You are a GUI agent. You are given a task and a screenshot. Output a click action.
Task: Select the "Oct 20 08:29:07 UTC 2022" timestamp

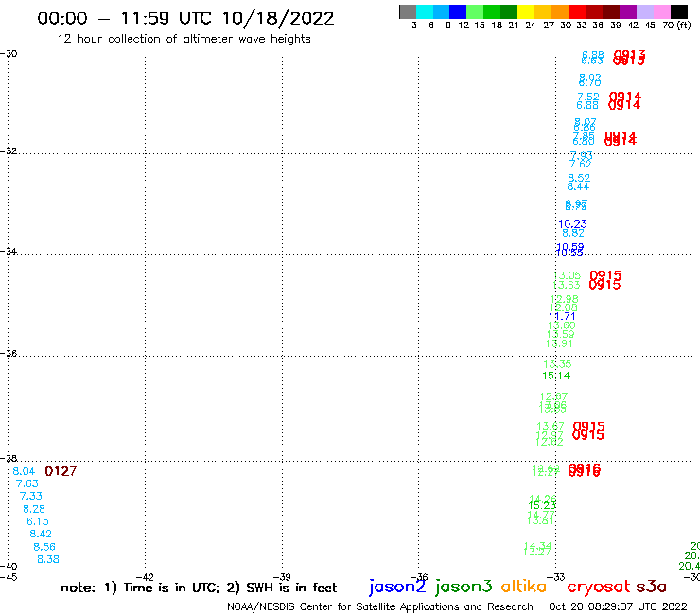618,606
